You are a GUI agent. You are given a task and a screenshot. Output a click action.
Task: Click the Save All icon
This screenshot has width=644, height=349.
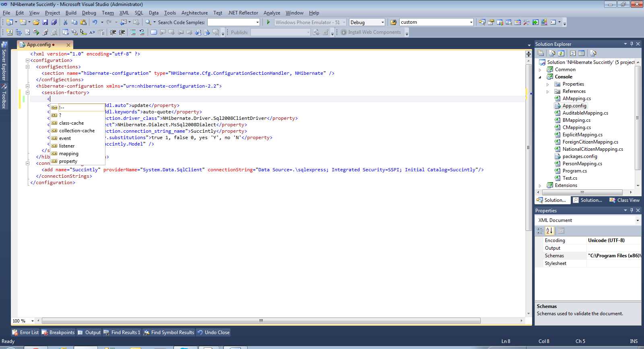(x=54, y=22)
